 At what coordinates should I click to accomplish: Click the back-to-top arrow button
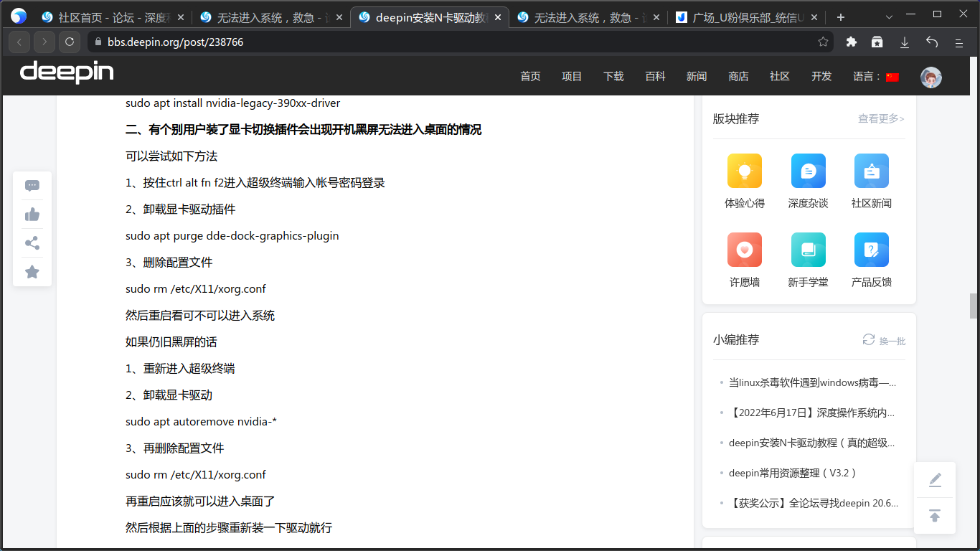(x=935, y=516)
